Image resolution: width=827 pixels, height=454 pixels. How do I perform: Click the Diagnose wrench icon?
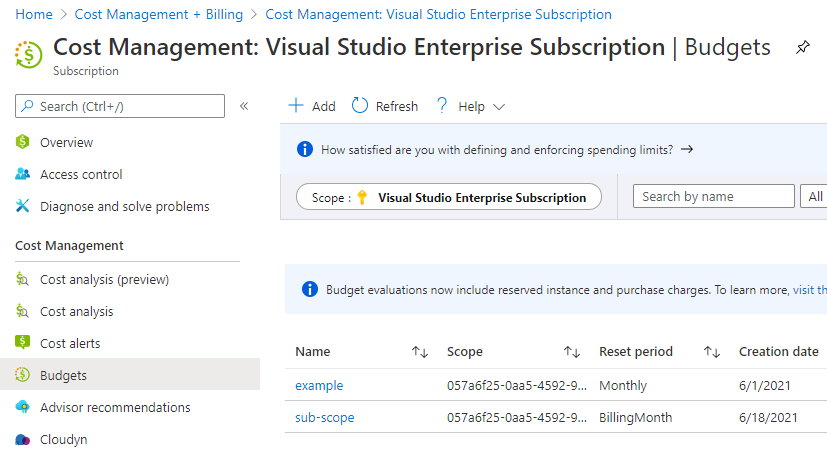click(22, 206)
